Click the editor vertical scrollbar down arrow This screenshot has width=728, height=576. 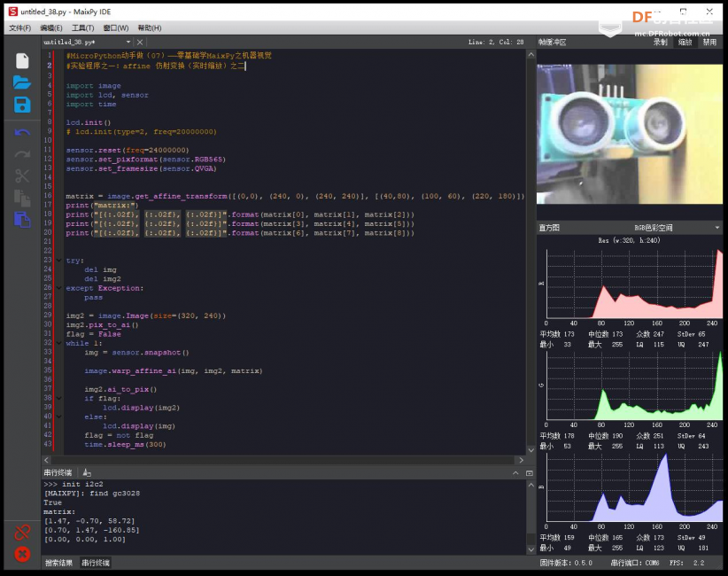pos(531,450)
